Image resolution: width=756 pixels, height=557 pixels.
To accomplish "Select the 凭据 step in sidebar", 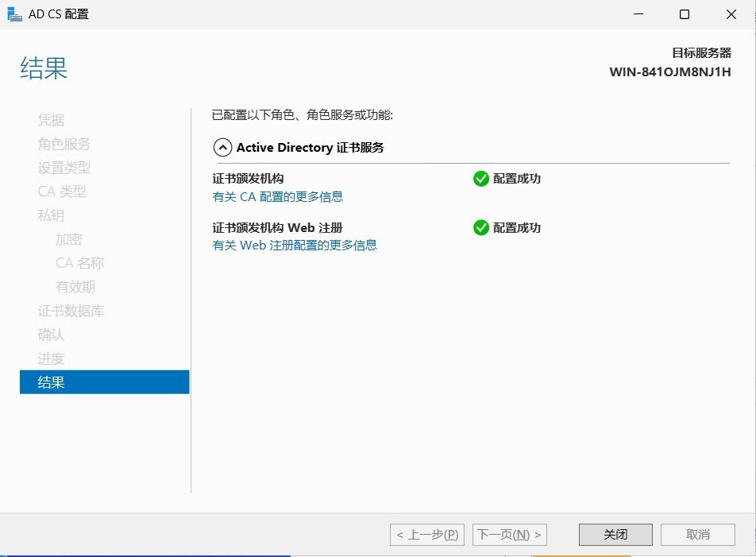I will click(x=51, y=120).
